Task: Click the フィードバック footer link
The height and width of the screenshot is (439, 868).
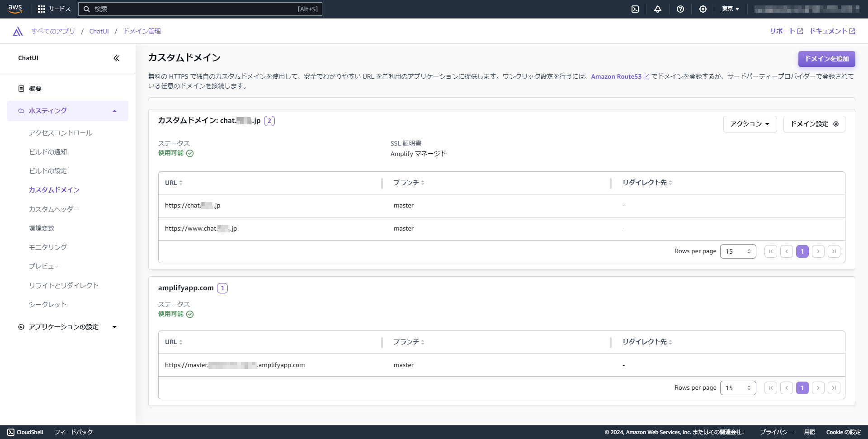Action: (74, 432)
